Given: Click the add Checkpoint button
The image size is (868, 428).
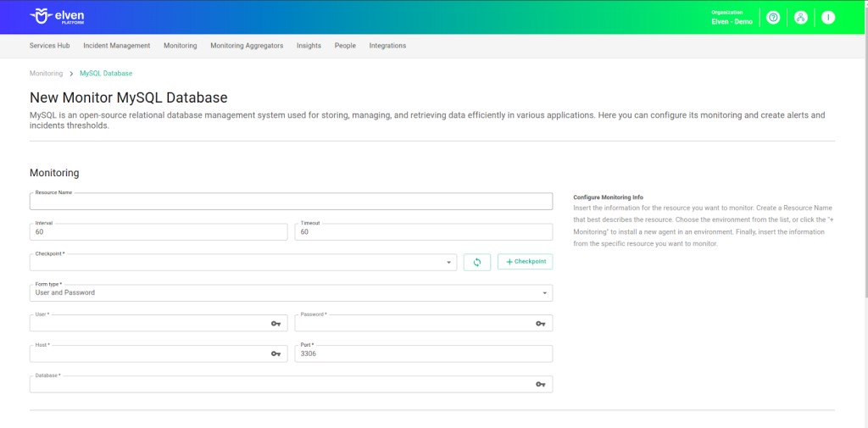Looking at the screenshot, I should (525, 263).
